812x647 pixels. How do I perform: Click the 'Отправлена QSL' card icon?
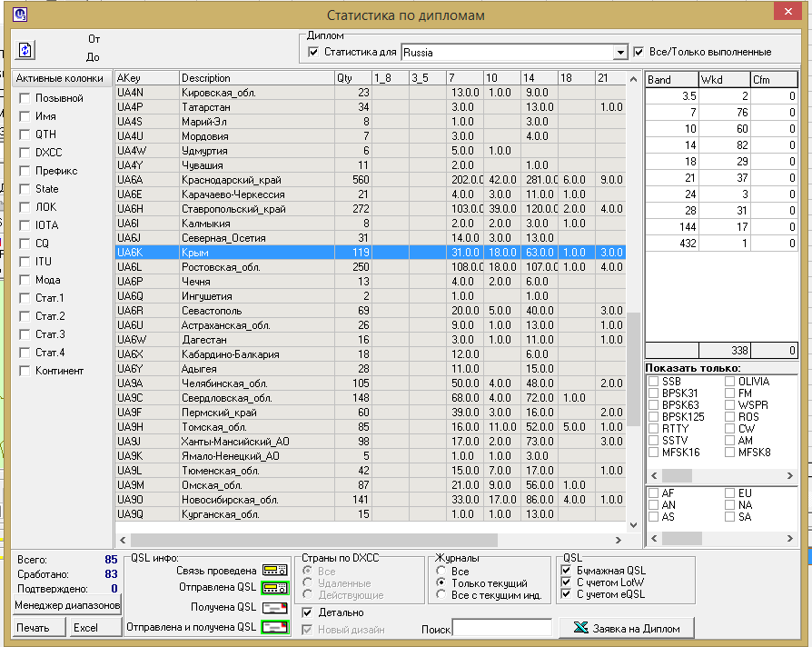[x=274, y=588]
